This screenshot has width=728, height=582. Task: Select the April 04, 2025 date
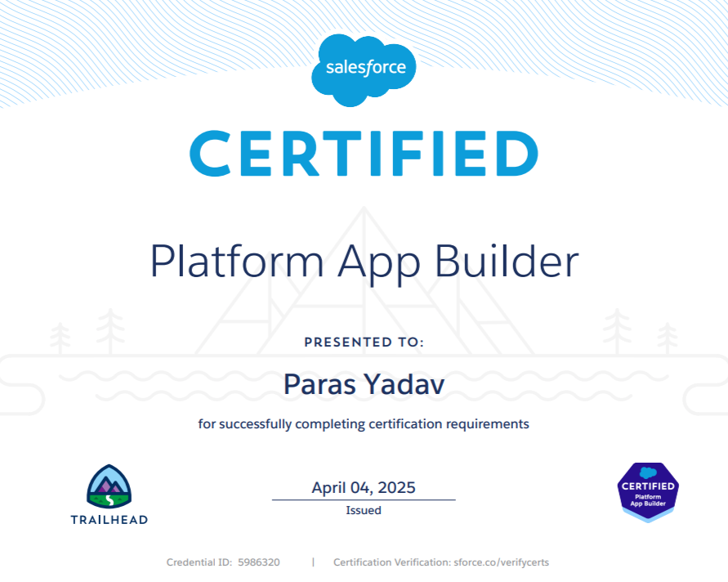pos(364,488)
